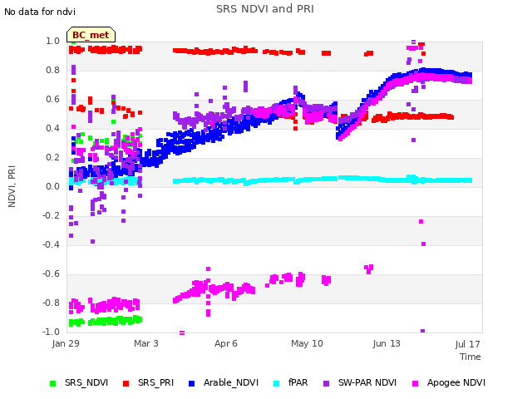The width and height of the screenshot is (532, 399).
Task: Click the 0.4 y-axis tick label
Action: point(52,128)
